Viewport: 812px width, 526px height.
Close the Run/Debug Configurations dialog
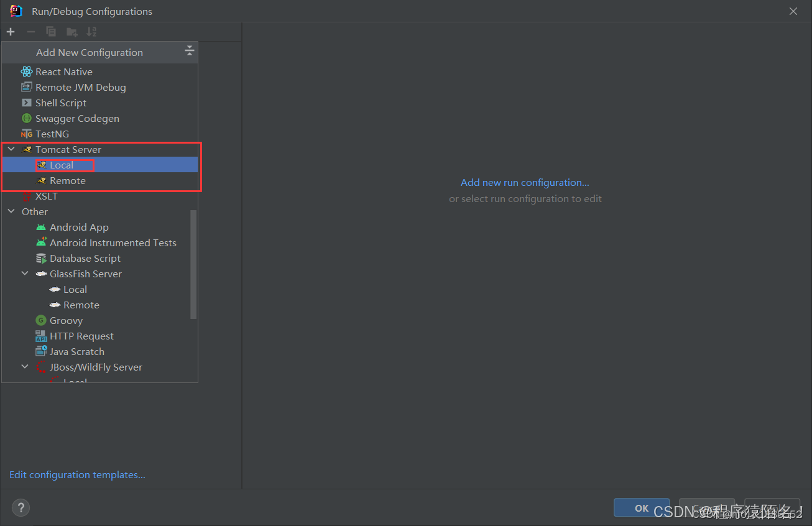(x=793, y=11)
